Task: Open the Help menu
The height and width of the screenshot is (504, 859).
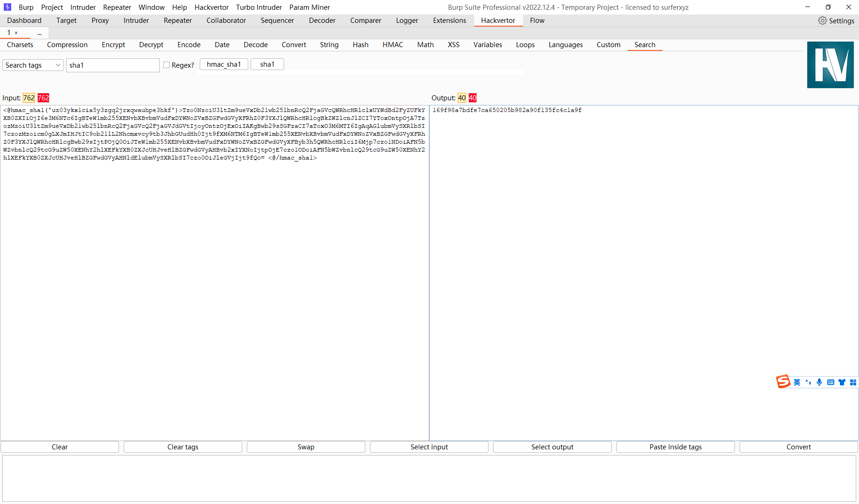Action: [x=180, y=7]
